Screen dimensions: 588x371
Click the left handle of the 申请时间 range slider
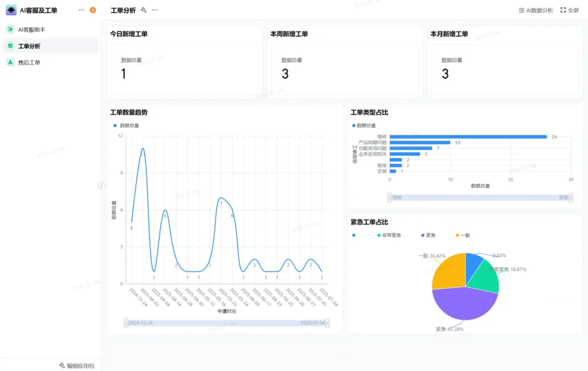click(126, 323)
